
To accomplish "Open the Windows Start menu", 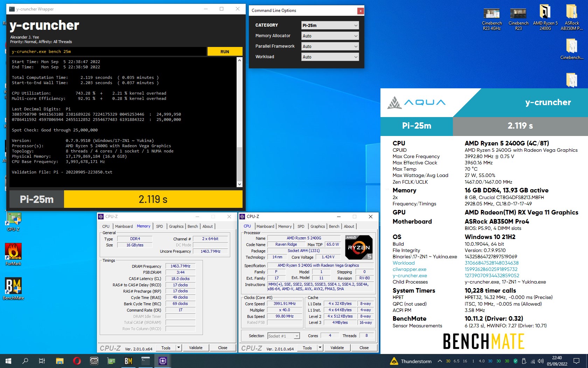I will click(8, 361).
